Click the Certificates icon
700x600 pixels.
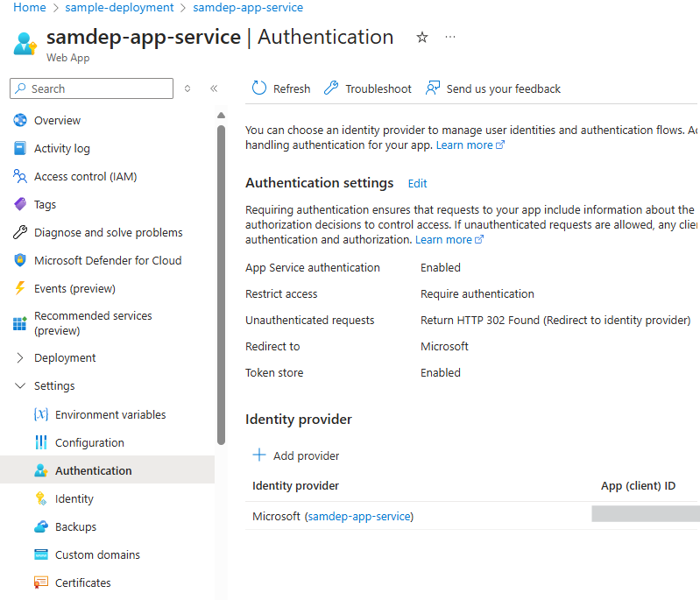pyautogui.click(x=41, y=582)
